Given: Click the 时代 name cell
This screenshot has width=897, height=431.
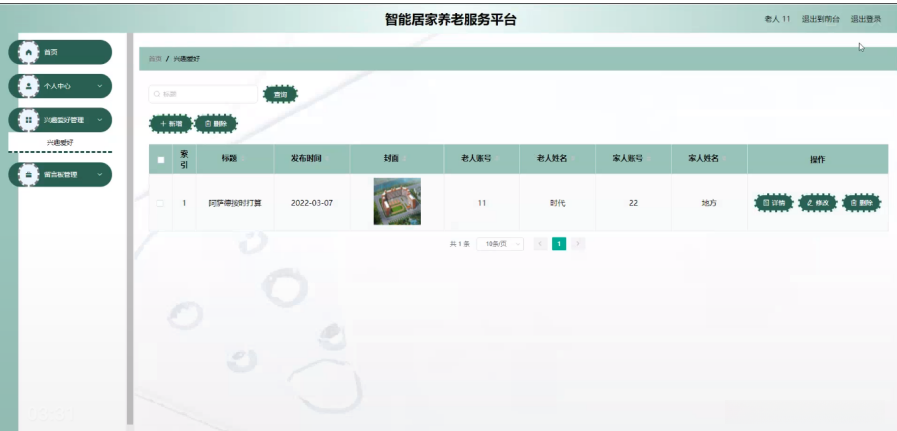Looking at the screenshot, I should (557, 203).
